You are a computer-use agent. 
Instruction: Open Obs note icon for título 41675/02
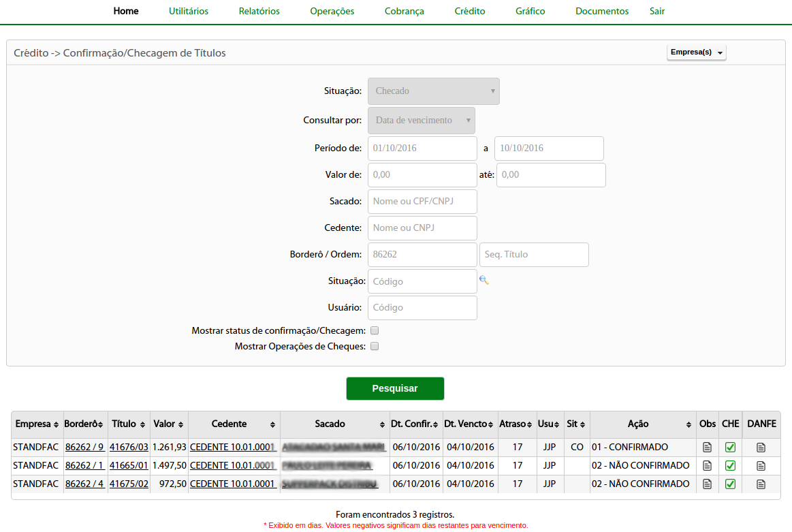click(707, 484)
